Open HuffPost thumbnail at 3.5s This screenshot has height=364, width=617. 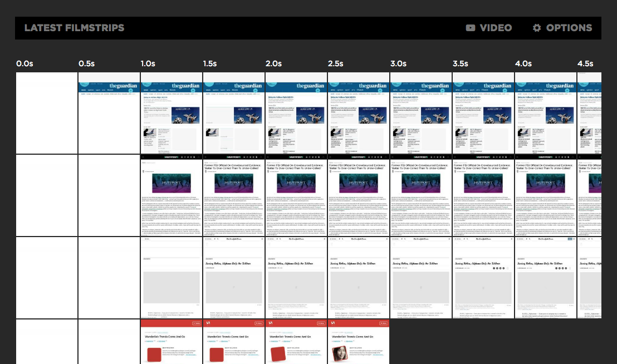483,195
